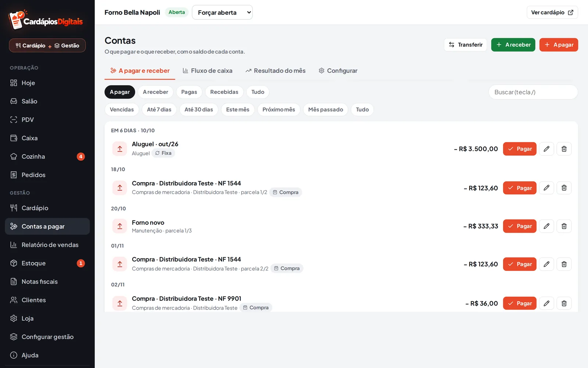Open the Forçar aberta store status dropdown
This screenshot has height=368, width=588.
point(222,13)
